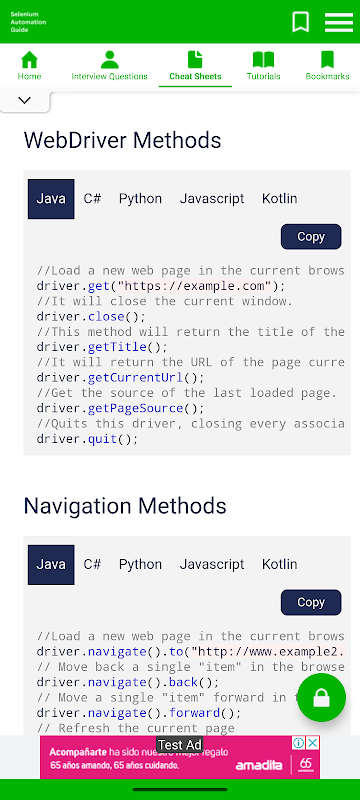This screenshot has width=360, height=800.
Task: Click the ad info icon
Action: point(299,743)
